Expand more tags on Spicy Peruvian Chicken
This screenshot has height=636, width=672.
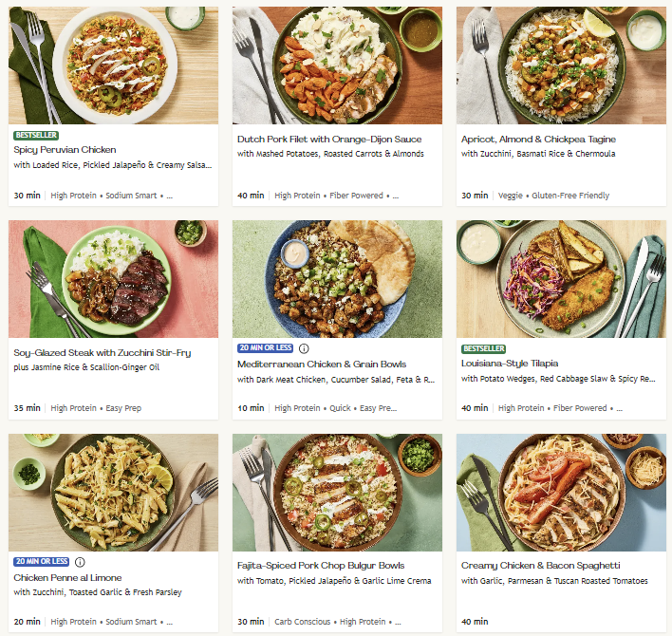pyautogui.click(x=170, y=196)
